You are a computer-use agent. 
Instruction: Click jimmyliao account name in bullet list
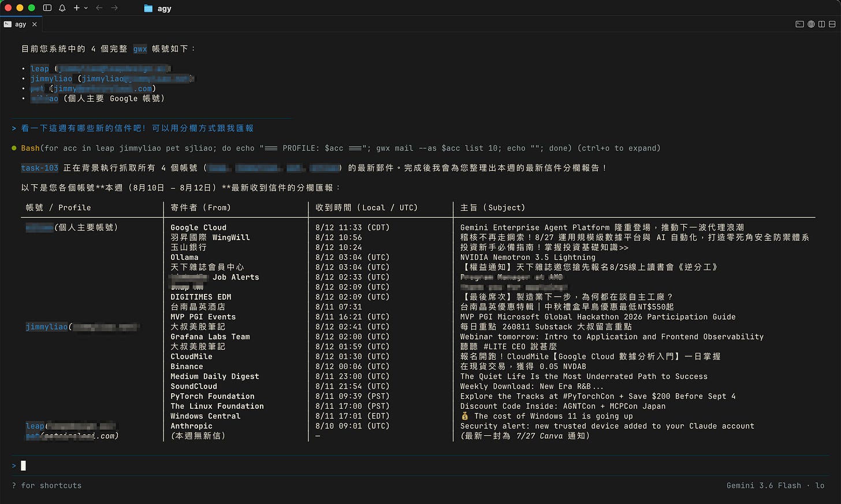click(x=51, y=79)
